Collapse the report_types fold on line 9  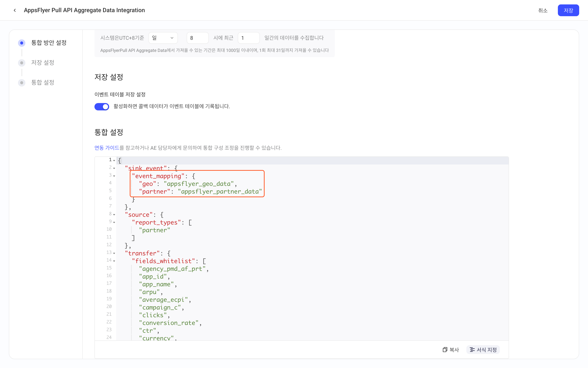(114, 222)
